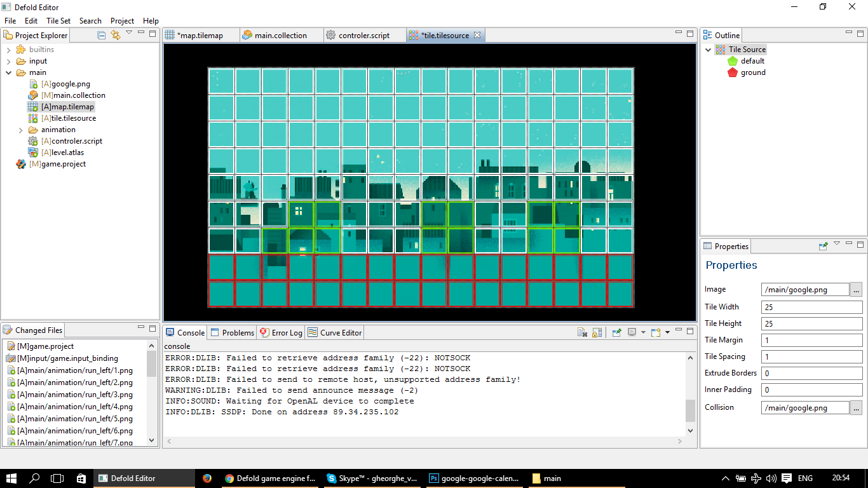This screenshot has width=868, height=488.
Task: Expand the builtins folder
Action: coord(8,50)
